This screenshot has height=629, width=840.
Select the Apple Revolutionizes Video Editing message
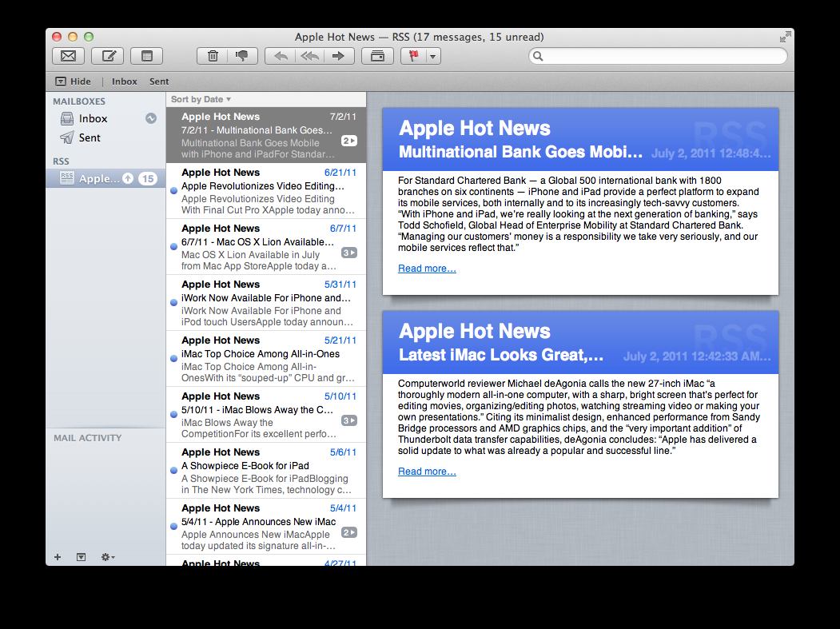coord(266,191)
